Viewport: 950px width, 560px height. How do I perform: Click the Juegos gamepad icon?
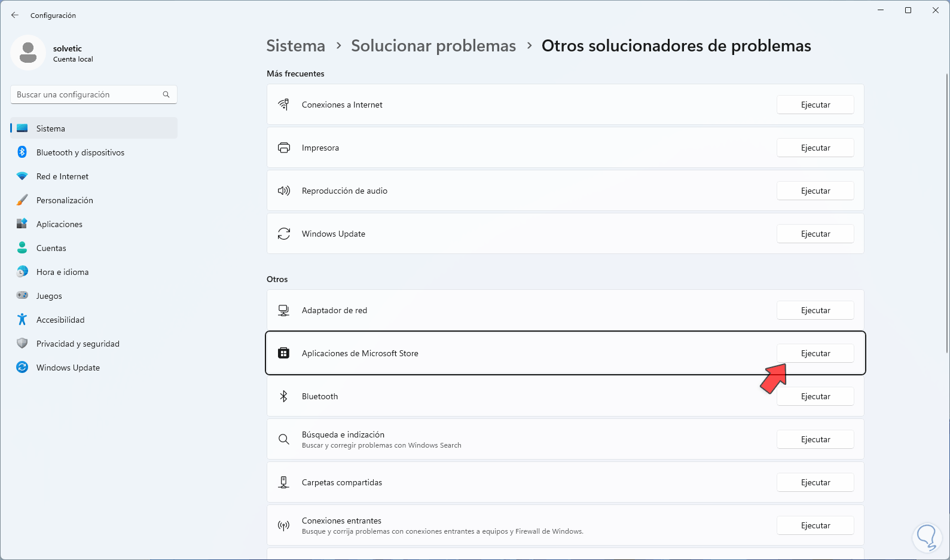click(x=22, y=295)
